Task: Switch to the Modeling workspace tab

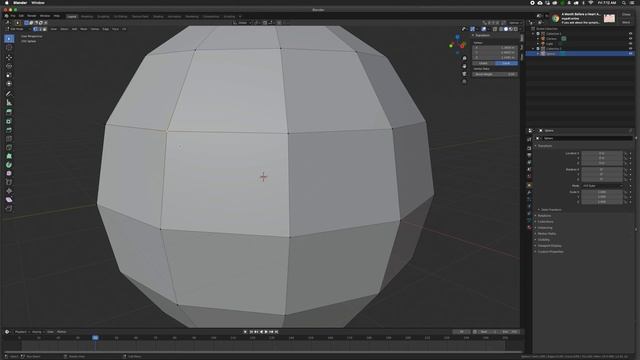Action: coord(87,17)
